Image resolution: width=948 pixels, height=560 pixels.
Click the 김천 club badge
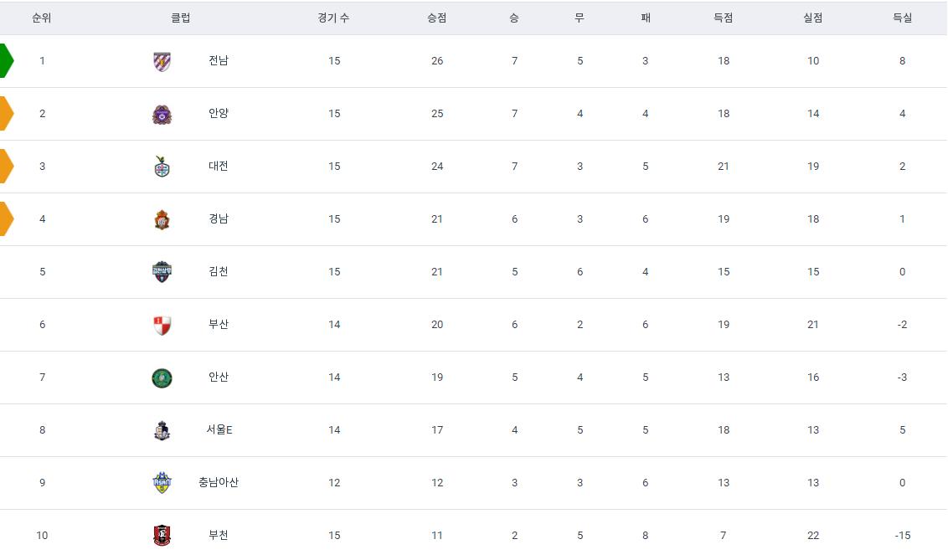click(x=162, y=272)
